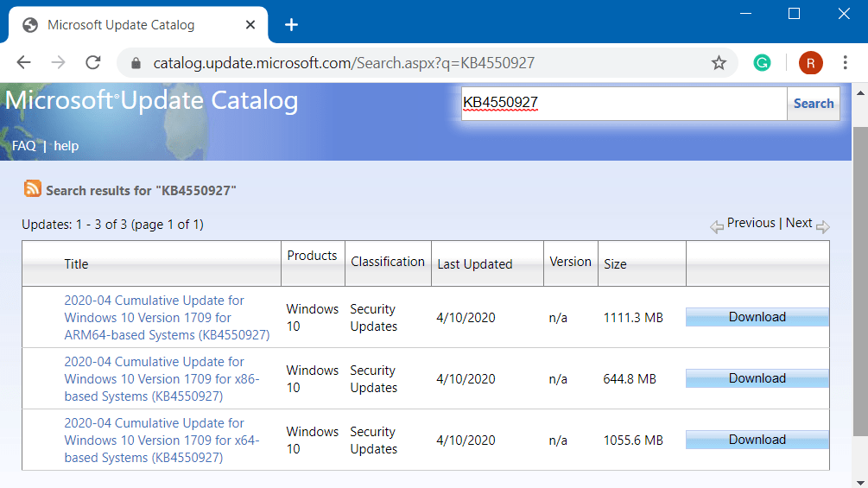The height and width of the screenshot is (488, 868).
Task: Open the ARM64-based Systems update link
Action: [167, 318]
